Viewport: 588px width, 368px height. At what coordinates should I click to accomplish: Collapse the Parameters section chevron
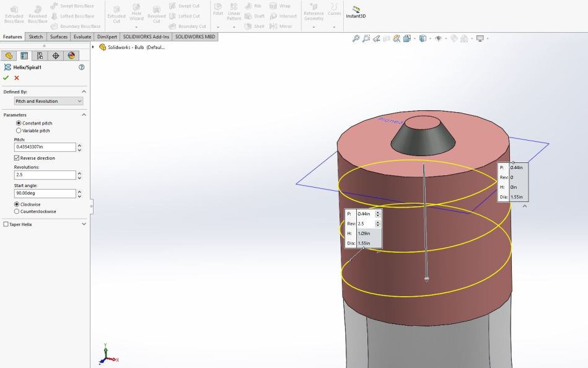click(x=84, y=115)
